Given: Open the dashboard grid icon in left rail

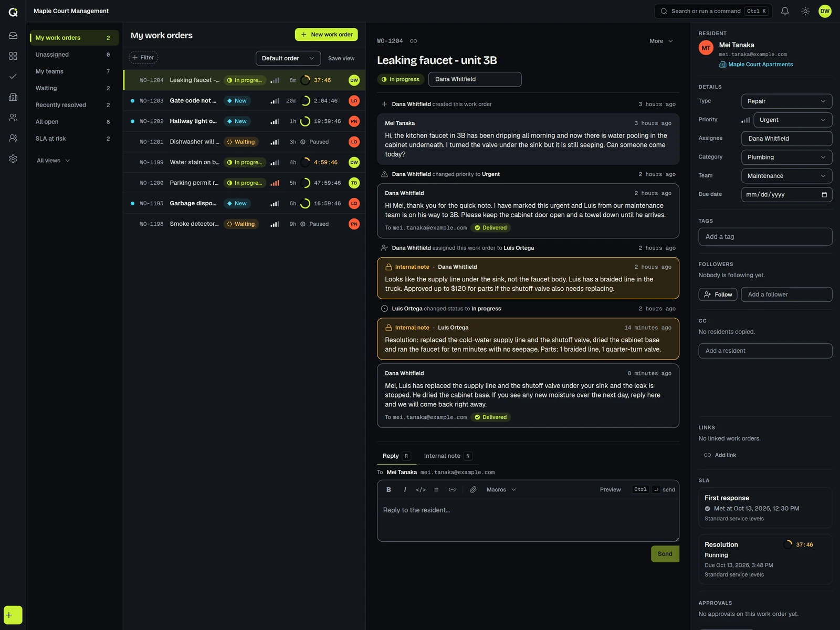Looking at the screenshot, I should pos(13,56).
